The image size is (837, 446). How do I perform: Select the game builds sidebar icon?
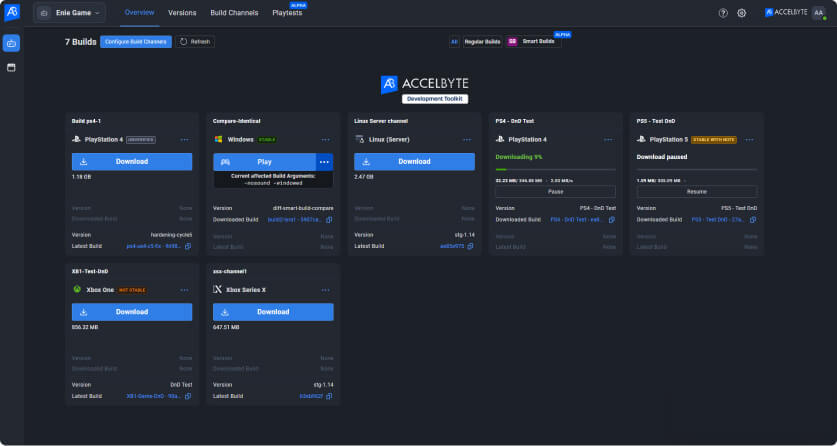coord(11,43)
